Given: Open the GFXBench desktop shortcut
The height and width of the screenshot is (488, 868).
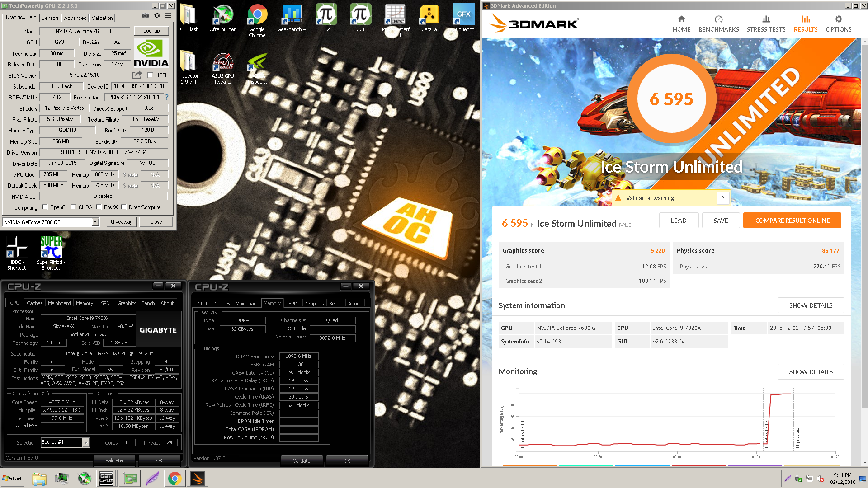Looking at the screenshot, I should [x=463, y=18].
